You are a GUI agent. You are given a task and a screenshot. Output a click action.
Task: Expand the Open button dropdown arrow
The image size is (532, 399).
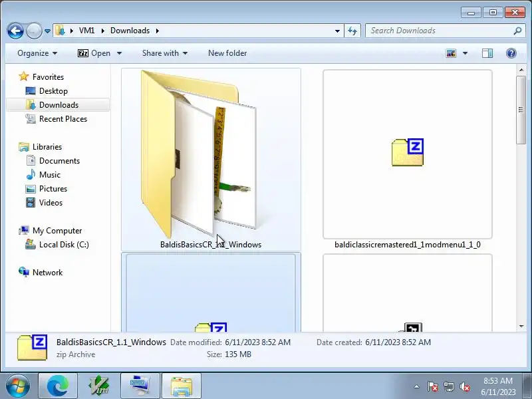(119, 53)
